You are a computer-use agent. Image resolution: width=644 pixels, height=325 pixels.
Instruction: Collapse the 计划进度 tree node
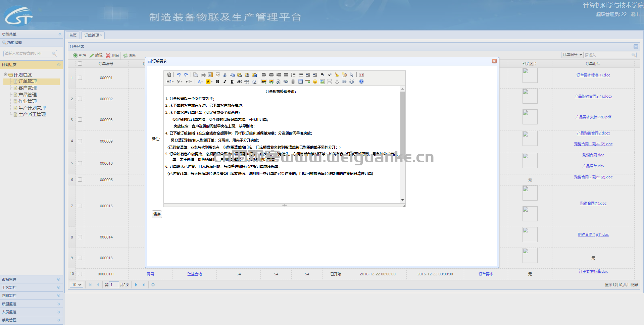coord(5,74)
